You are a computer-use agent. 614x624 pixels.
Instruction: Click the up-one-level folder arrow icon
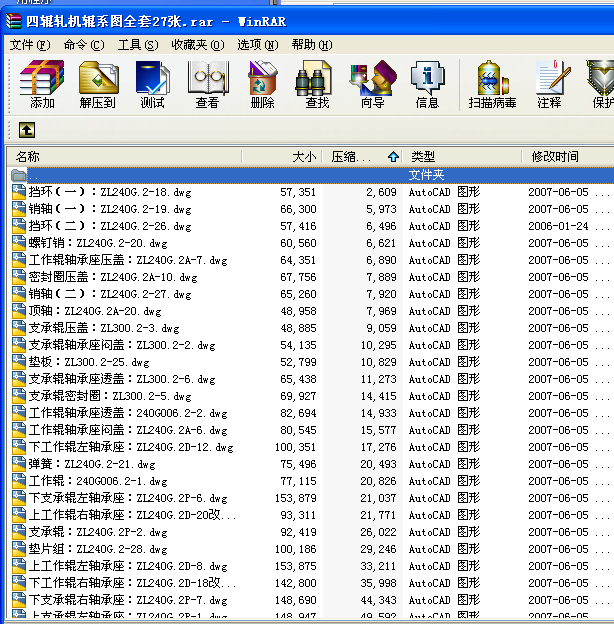coord(27,130)
